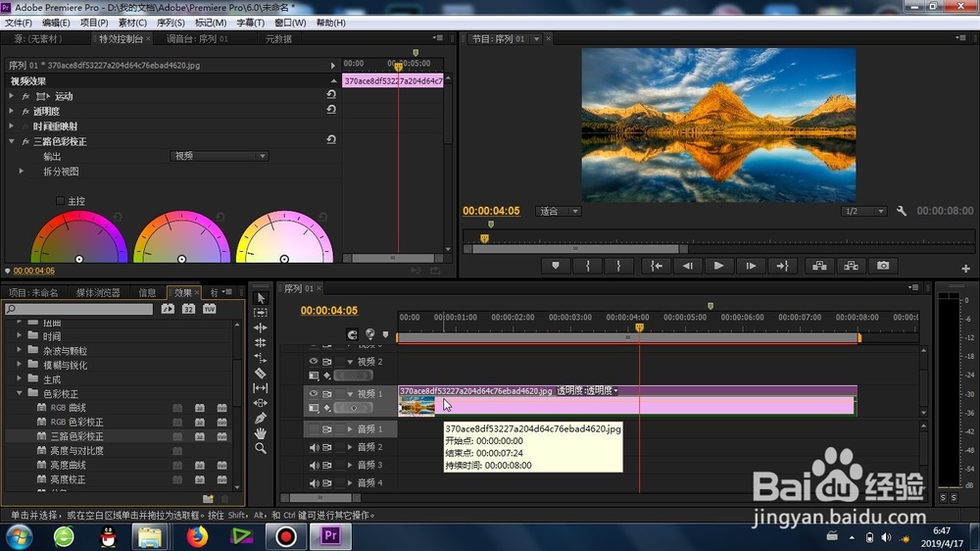Click the shadows color wheel
Screen dimensions: 980x551
(x=78, y=237)
